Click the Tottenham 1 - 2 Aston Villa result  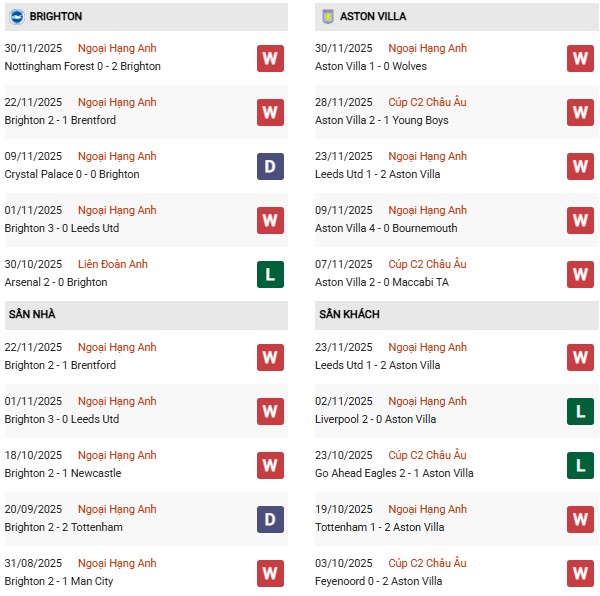[376, 527]
